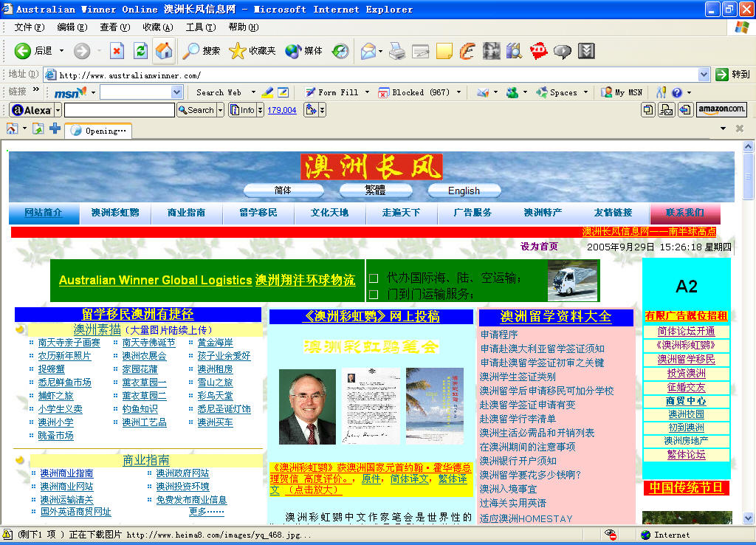The image size is (756, 545).
Task: Click the amazon.com toolbar button
Action: pos(721,109)
